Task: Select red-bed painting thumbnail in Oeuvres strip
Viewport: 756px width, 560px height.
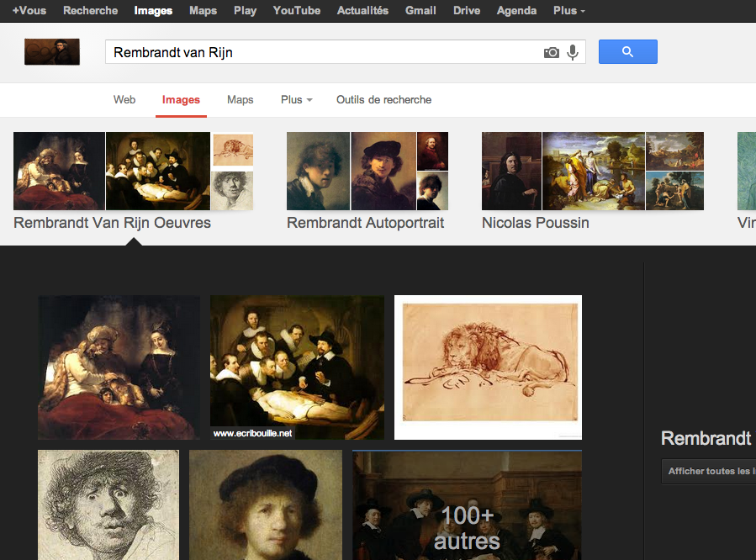Action: pyautogui.click(x=60, y=171)
